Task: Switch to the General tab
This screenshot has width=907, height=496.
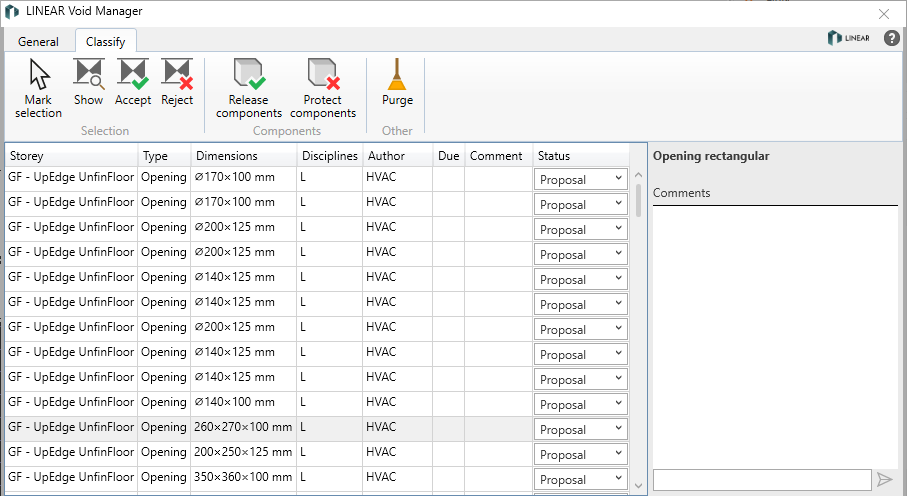Action: (x=38, y=42)
